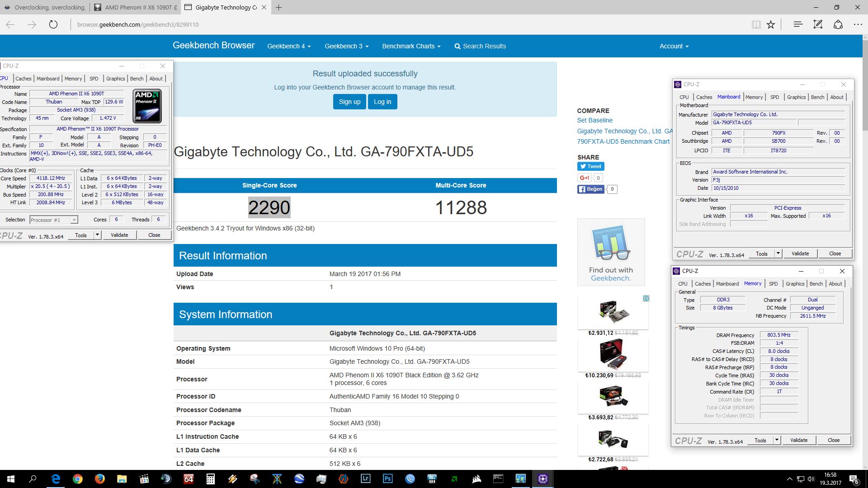Click the Sign up button

click(349, 102)
